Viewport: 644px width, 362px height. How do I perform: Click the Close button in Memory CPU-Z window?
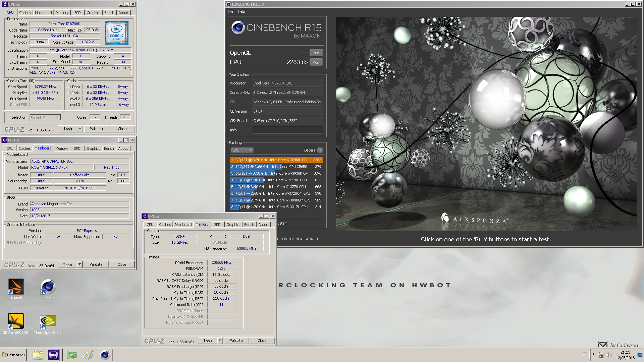pyautogui.click(x=262, y=341)
